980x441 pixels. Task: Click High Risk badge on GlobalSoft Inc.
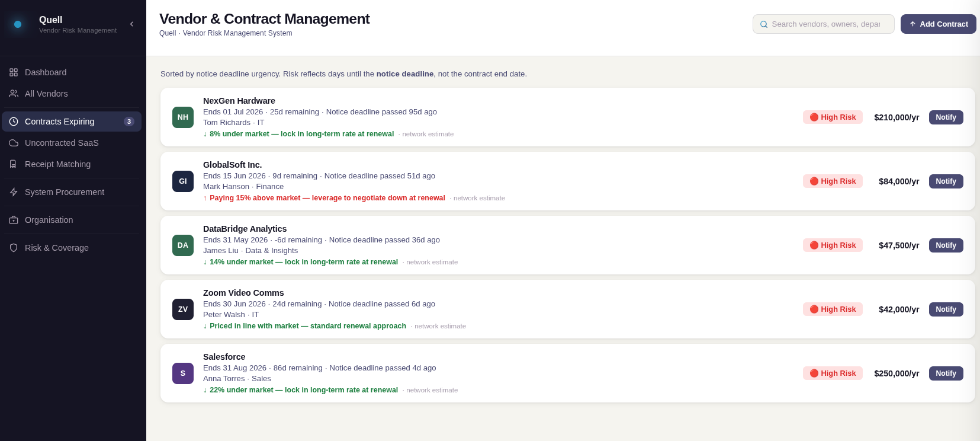pyautogui.click(x=833, y=181)
